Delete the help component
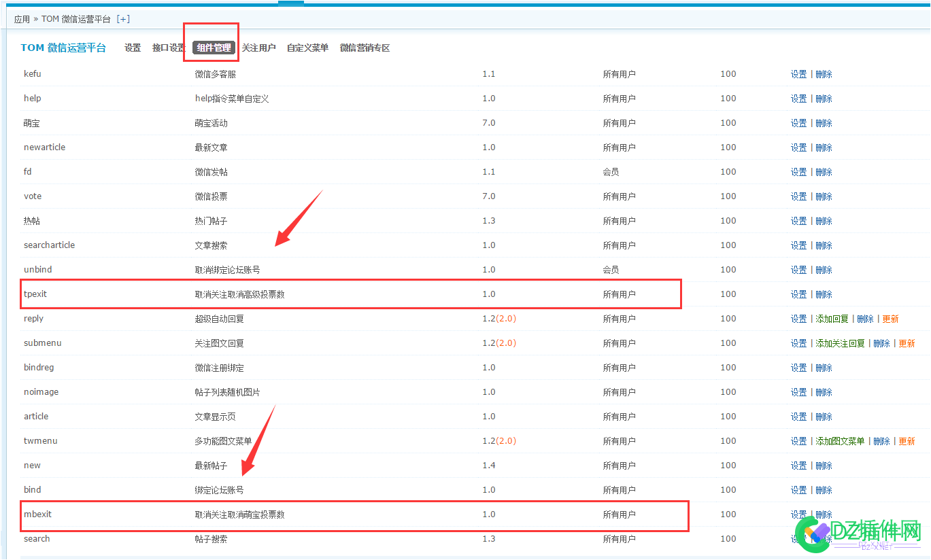The height and width of the screenshot is (560, 931). (824, 99)
